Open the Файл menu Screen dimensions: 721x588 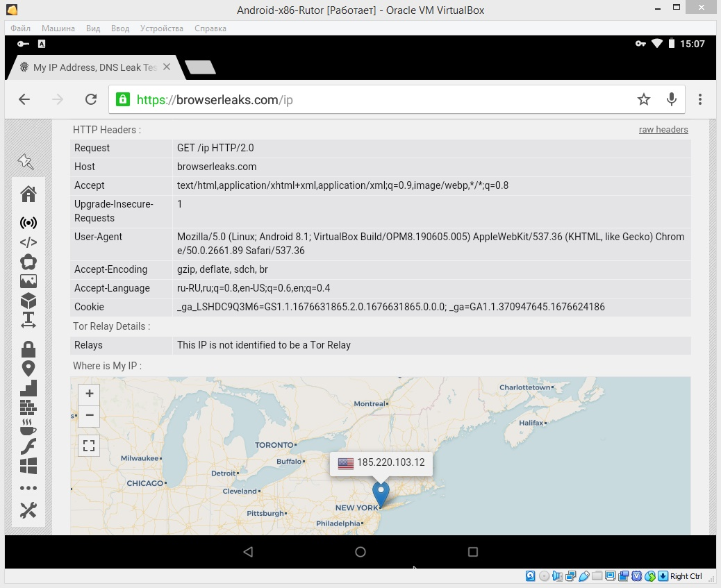tap(20, 28)
